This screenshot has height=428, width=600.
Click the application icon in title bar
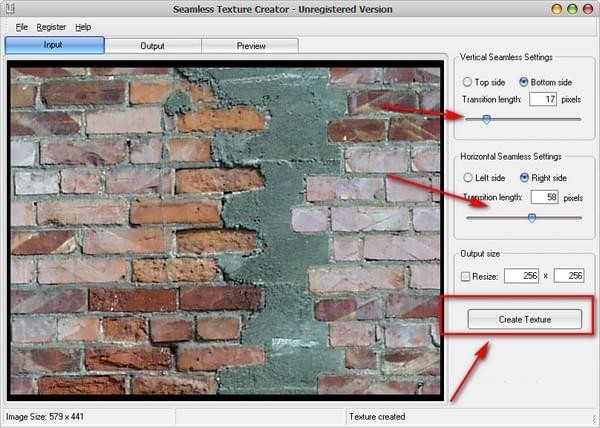pos(9,9)
